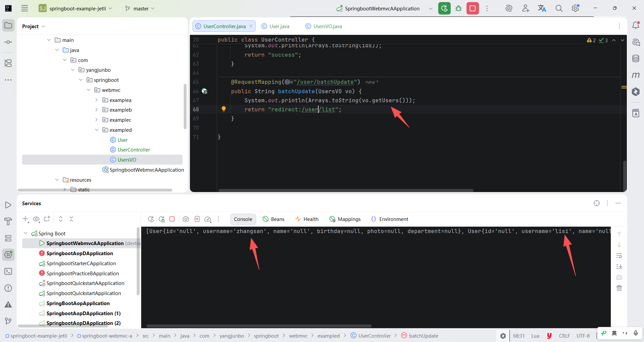Image resolution: width=644 pixels, height=342 pixels.
Task: Select SpringbootAopDApplication in Services tree
Action: pyautogui.click(x=79, y=253)
